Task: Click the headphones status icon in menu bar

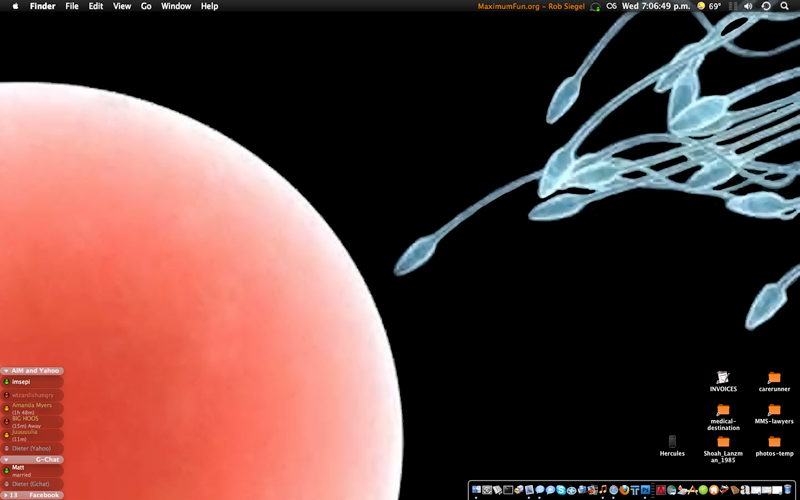Action: click(x=595, y=7)
